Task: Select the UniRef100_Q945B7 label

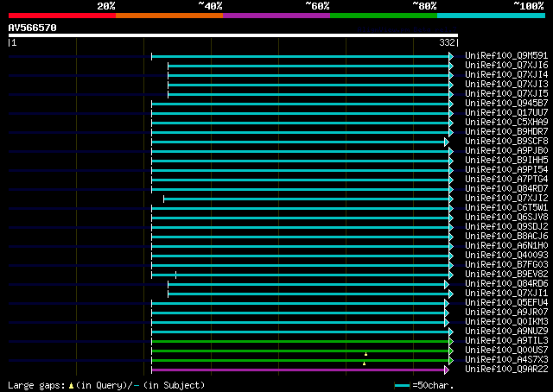Action: pos(506,103)
